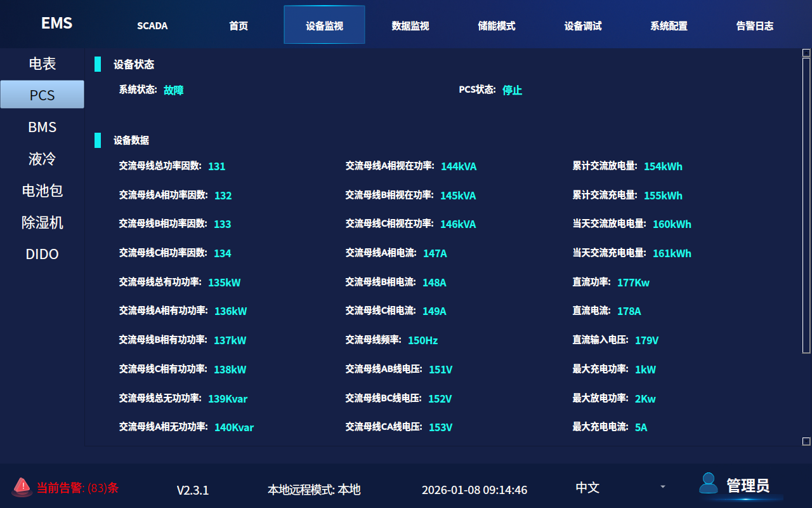Image resolution: width=812 pixels, height=508 pixels.
Task: Open the 储能模式 tab
Action: point(497,26)
